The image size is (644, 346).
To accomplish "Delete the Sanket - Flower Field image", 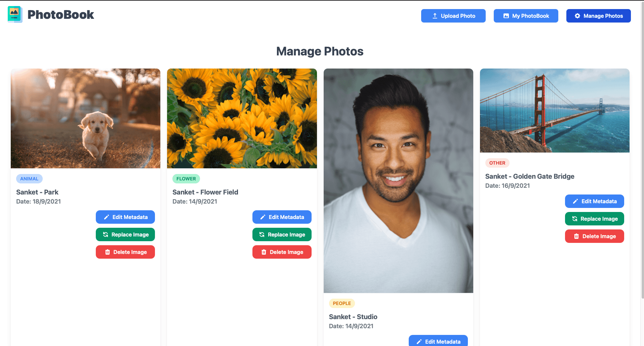I will [x=282, y=252].
